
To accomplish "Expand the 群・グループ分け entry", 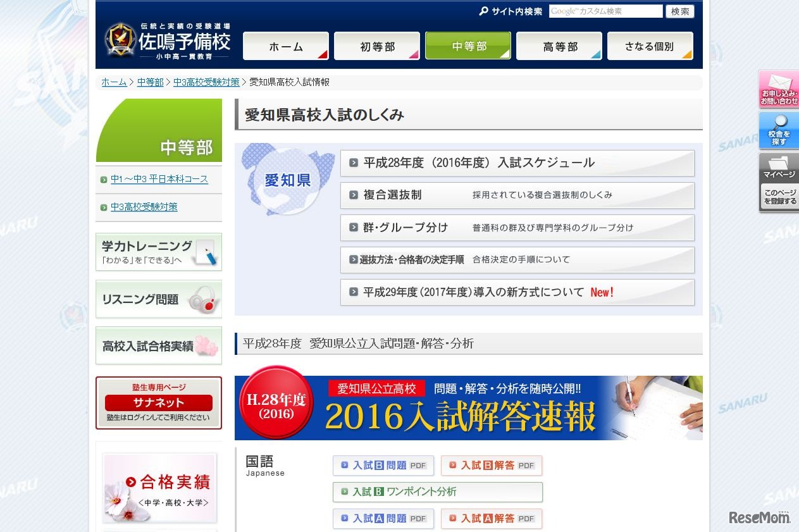I will point(517,228).
